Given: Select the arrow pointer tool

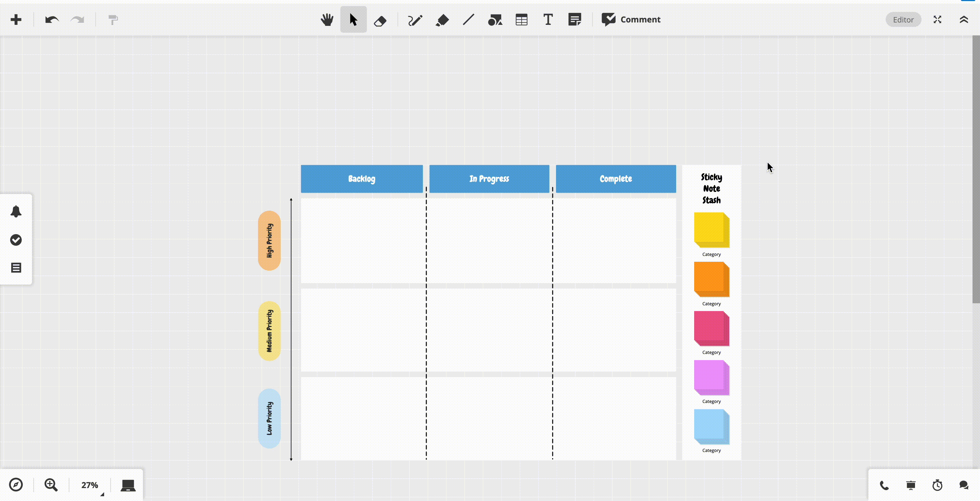Looking at the screenshot, I should click(x=354, y=20).
